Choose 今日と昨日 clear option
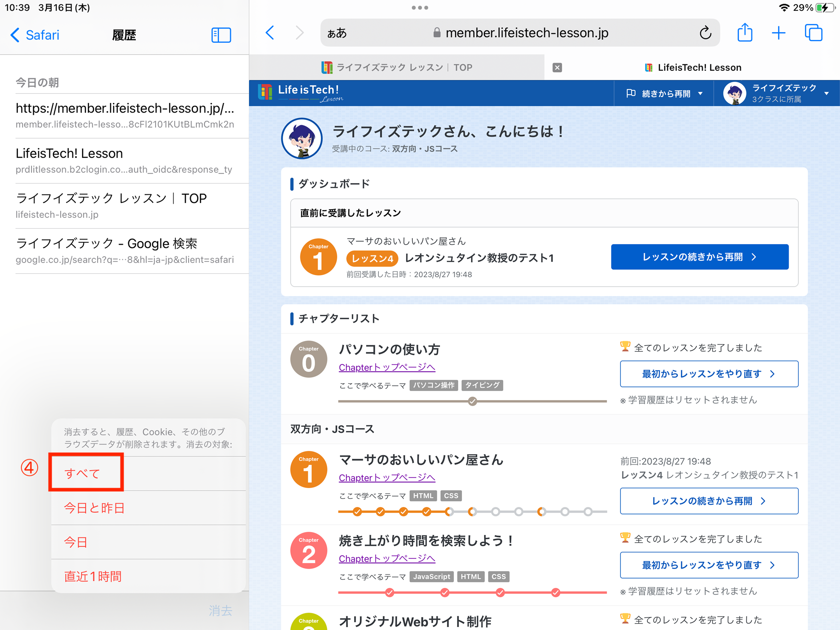This screenshot has width=840, height=630. tap(148, 508)
